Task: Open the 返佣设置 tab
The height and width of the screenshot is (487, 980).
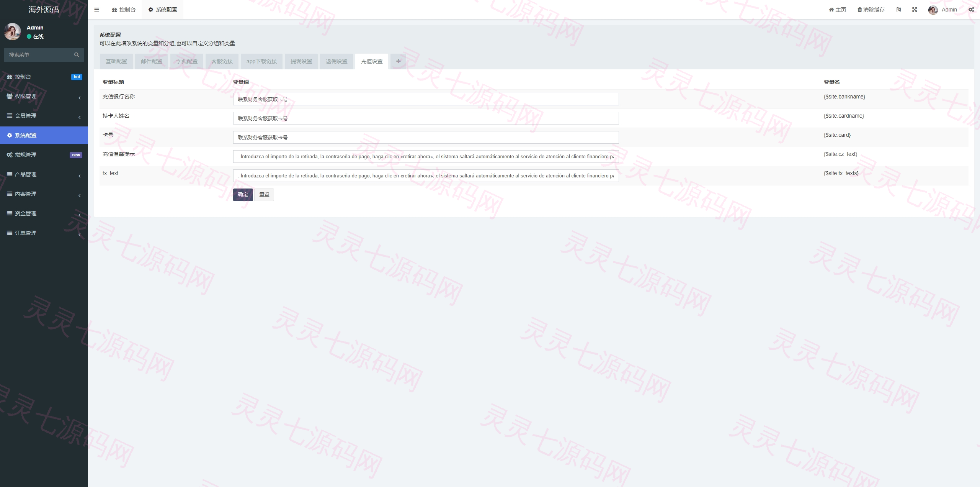Action: [336, 61]
